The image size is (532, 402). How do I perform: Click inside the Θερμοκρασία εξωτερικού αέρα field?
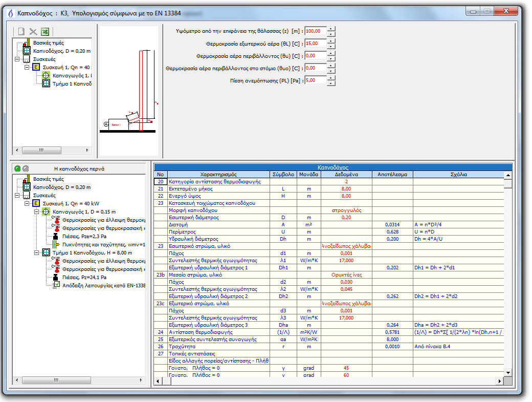(x=316, y=44)
